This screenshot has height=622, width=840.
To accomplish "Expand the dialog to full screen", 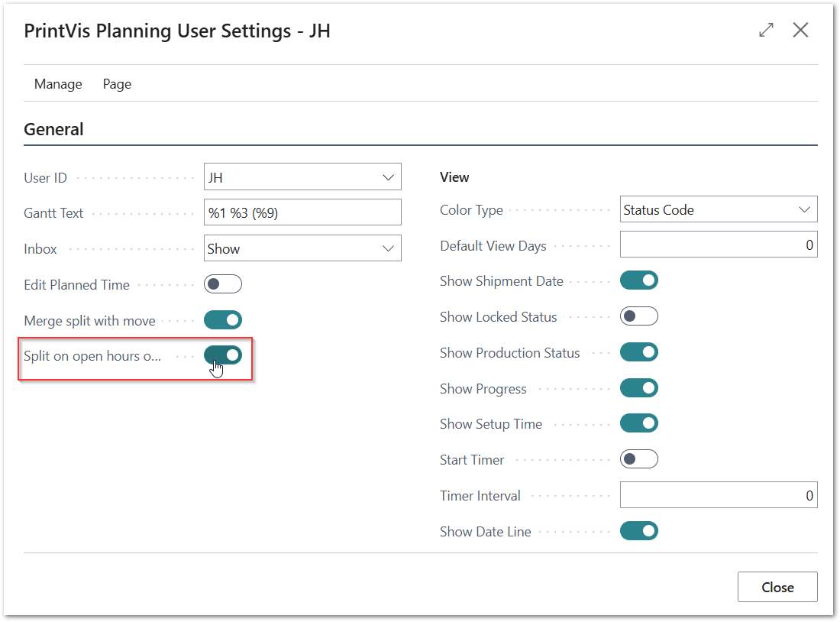I will [766, 30].
